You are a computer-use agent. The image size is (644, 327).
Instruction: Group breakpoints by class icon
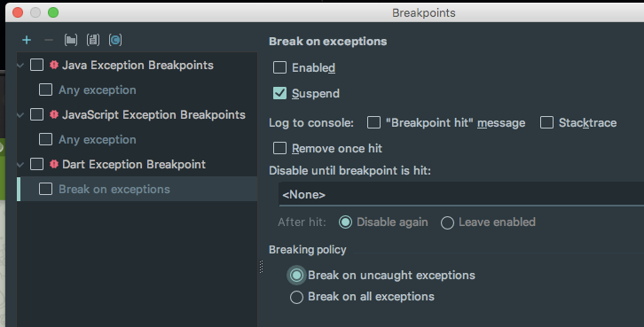[x=115, y=40]
